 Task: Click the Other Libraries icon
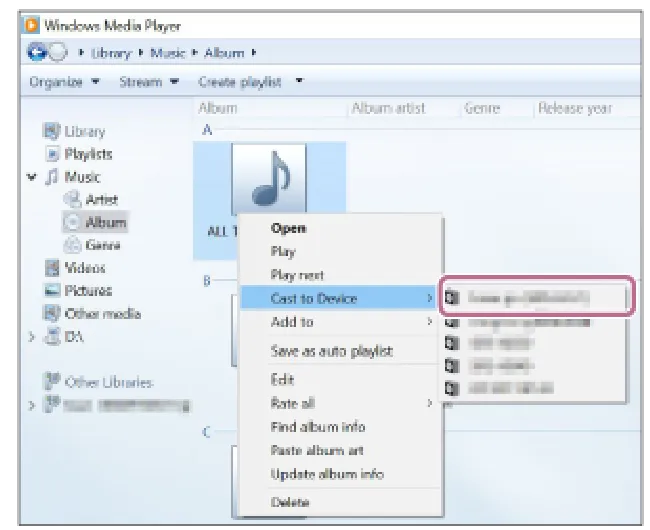(x=52, y=381)
